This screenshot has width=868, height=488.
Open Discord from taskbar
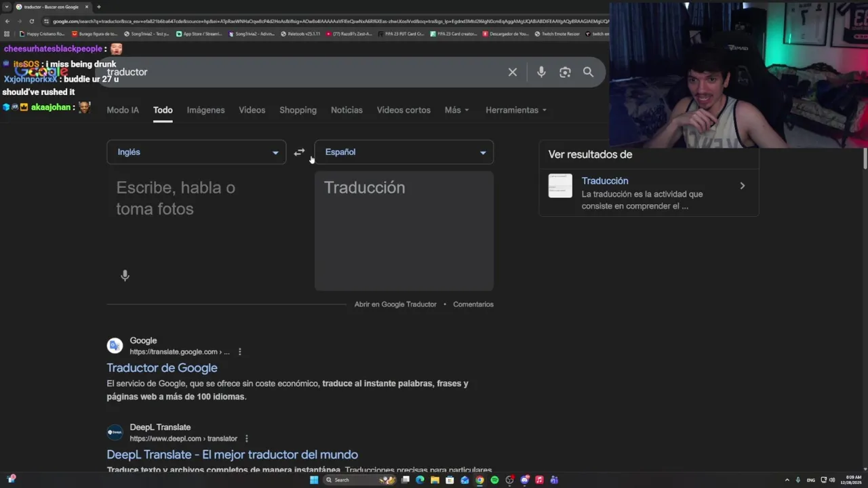(524, 480)
